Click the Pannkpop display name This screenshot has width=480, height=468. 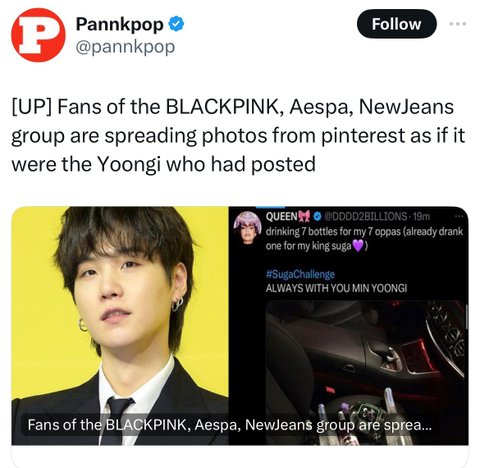[x=120, y=25]
